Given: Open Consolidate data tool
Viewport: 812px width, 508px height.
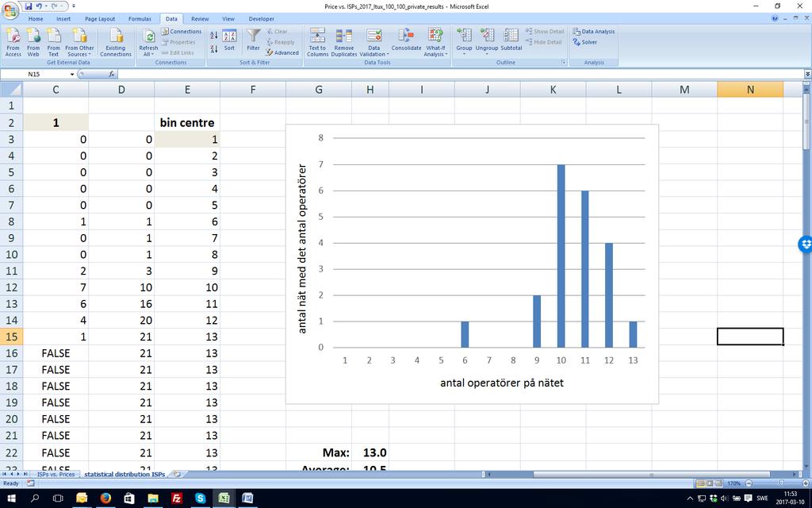Looking at the screenshot, I should (406, 40).
